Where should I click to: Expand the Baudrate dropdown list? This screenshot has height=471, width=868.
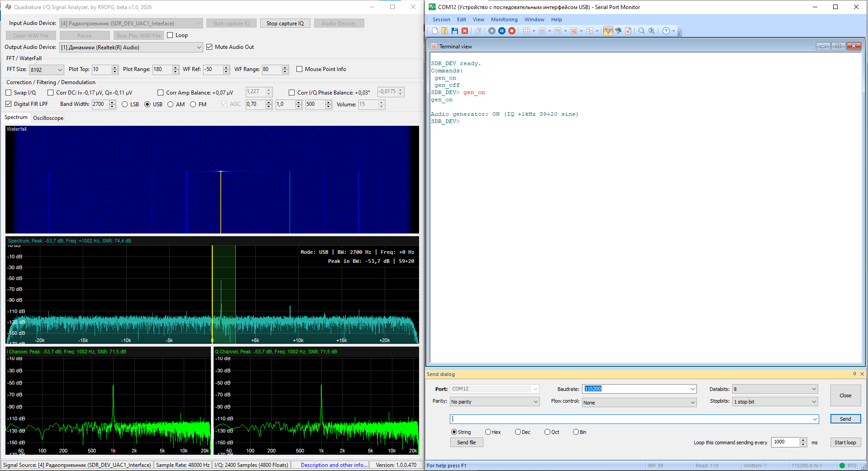[692, 389]
